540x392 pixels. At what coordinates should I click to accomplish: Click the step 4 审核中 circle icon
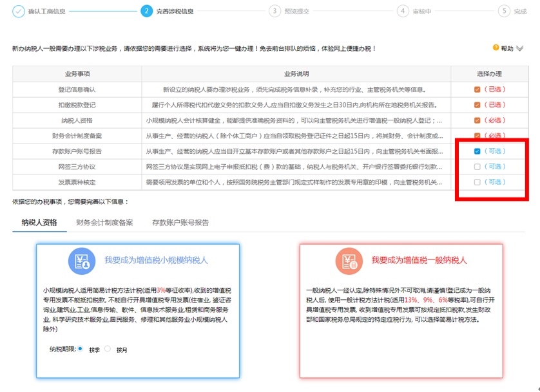[x=403, y=11]
